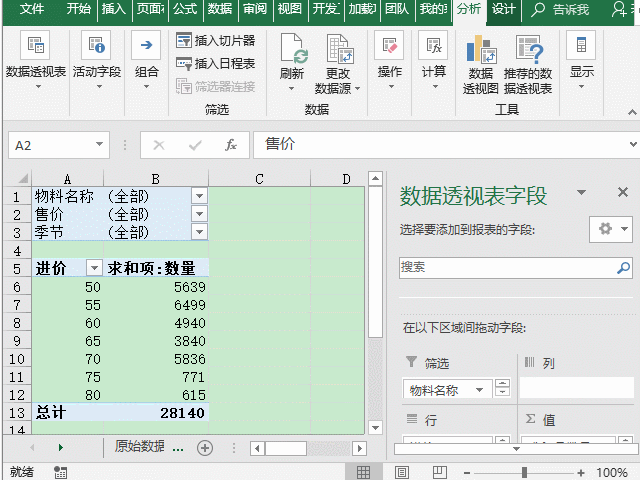The height and width of the screenshot is (480, 640).
Task: Click the 筛选器连接 filter connections button
Action: 216,86
